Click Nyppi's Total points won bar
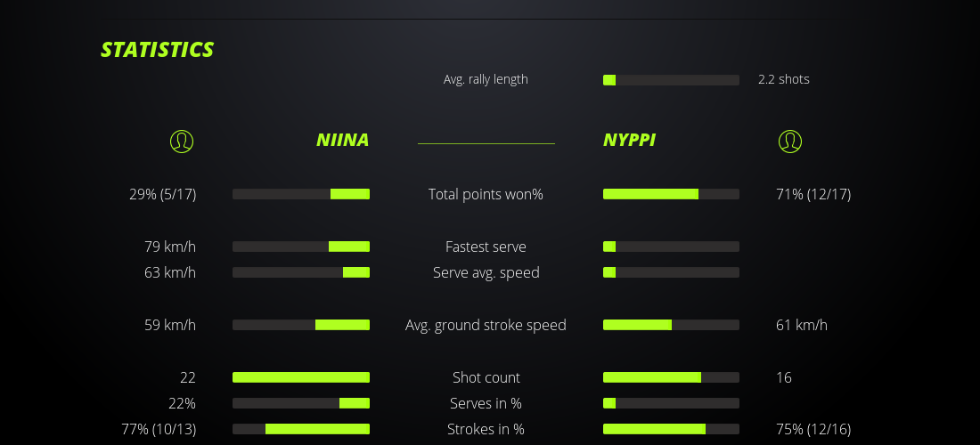980x445 pixels. (671, 194)
